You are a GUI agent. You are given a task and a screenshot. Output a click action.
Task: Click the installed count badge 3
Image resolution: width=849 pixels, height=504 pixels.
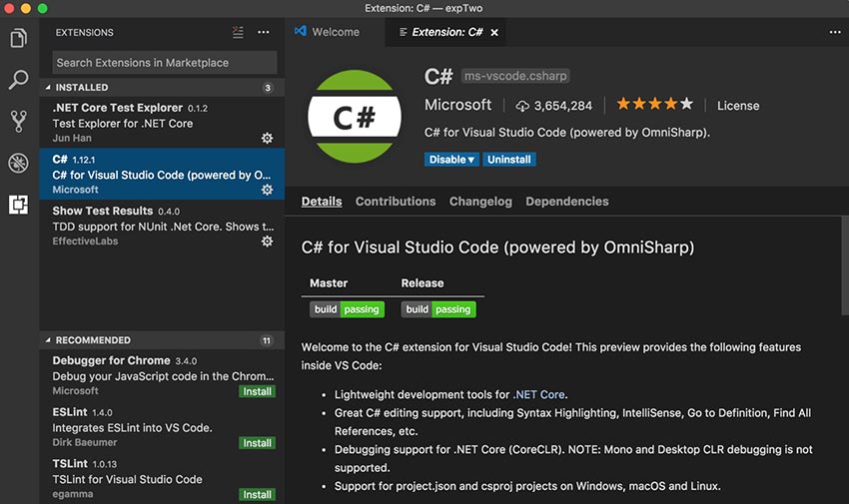[x=268, y=88]
